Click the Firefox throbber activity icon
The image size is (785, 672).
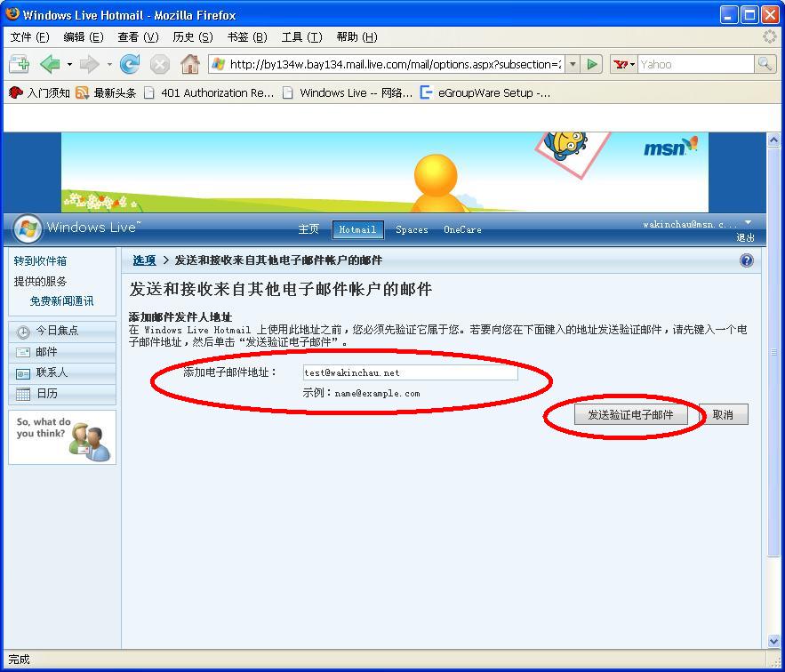[770, 36]
